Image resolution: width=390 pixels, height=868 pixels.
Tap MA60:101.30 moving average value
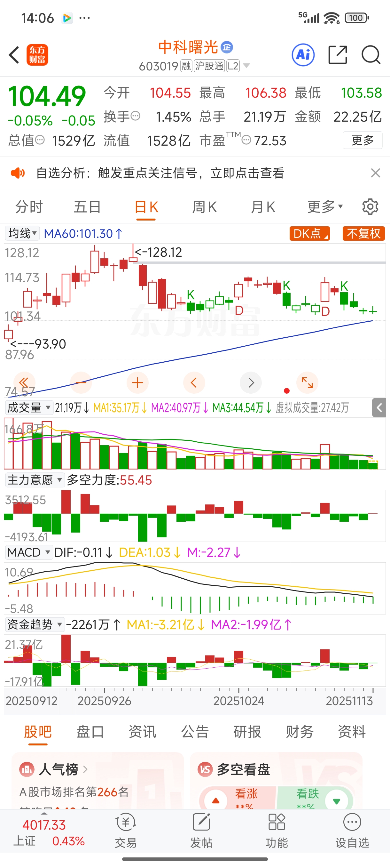click(x=83, y=233)
